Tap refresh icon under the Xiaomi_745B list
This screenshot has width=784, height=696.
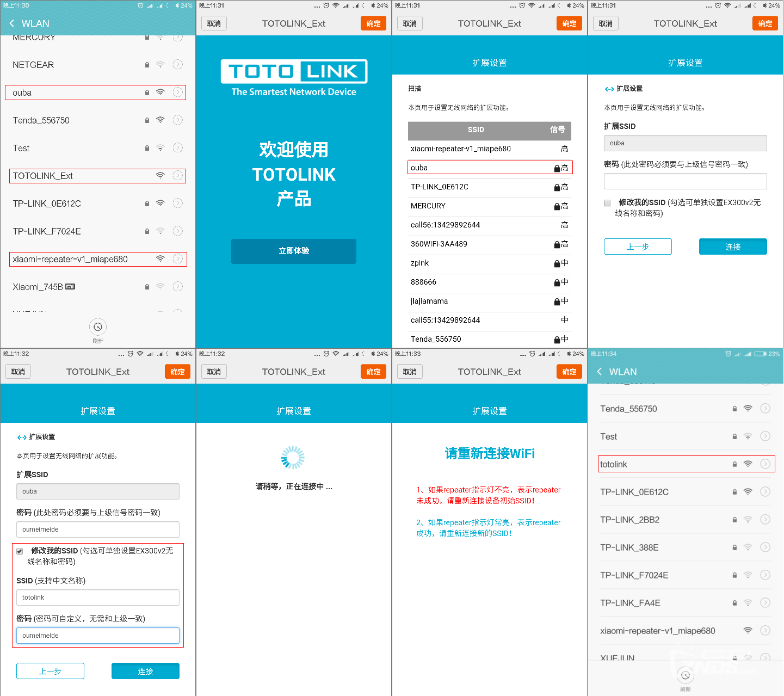[x=98, y=327]
